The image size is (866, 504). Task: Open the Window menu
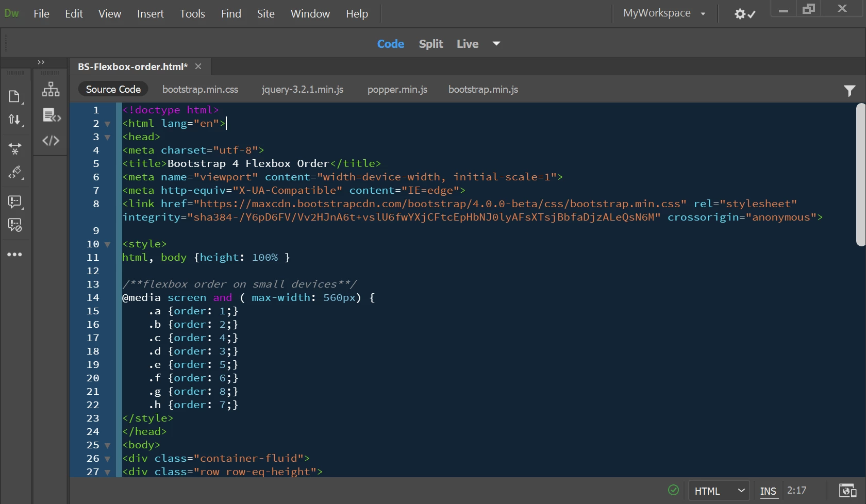tap(310, 14)
